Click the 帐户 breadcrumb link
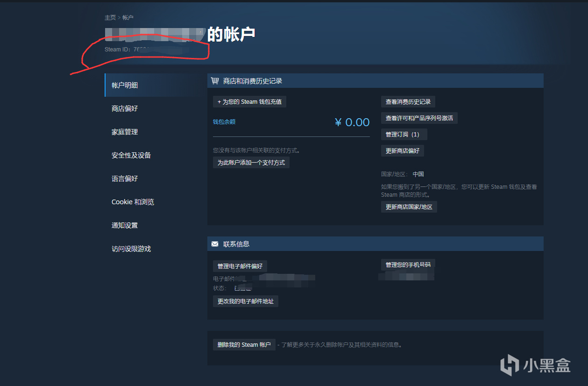This screenshot has width=588, height=386. pos(128,17)
